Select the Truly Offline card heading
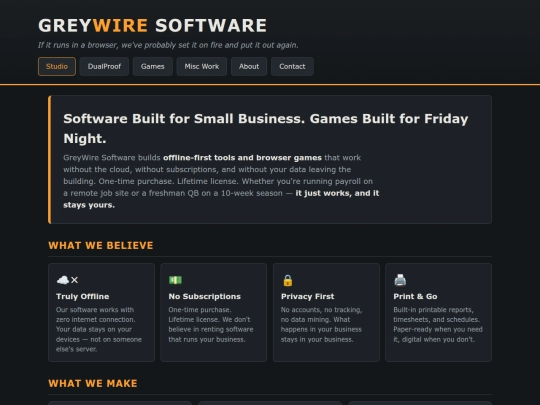Image resolution: width=540 pixels, height=405 pixels. [x=83, y=297]
